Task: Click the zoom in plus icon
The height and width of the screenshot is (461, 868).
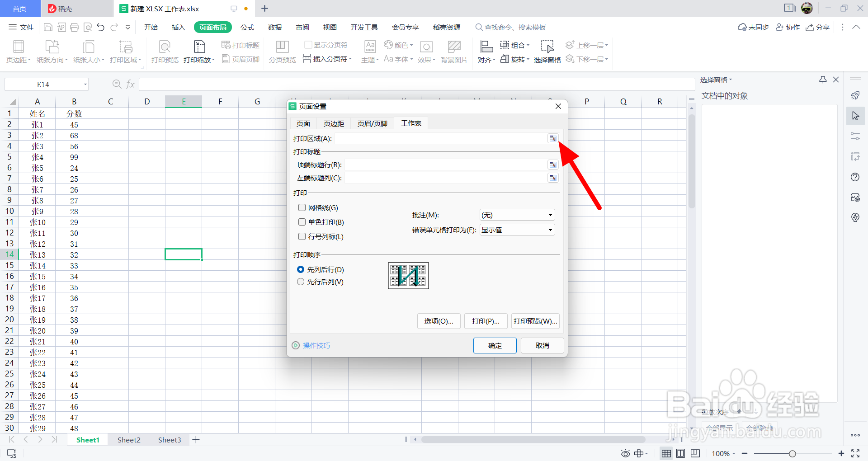Action: pos(841,453)
